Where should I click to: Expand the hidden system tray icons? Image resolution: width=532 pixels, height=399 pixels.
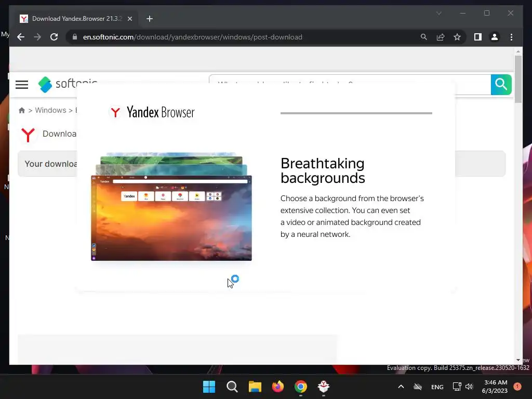pyautogui.click(x=401, y=387)
